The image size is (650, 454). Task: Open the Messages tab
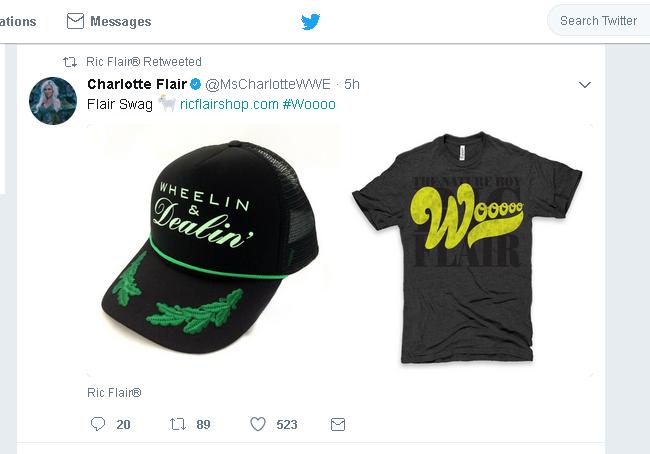109,21
